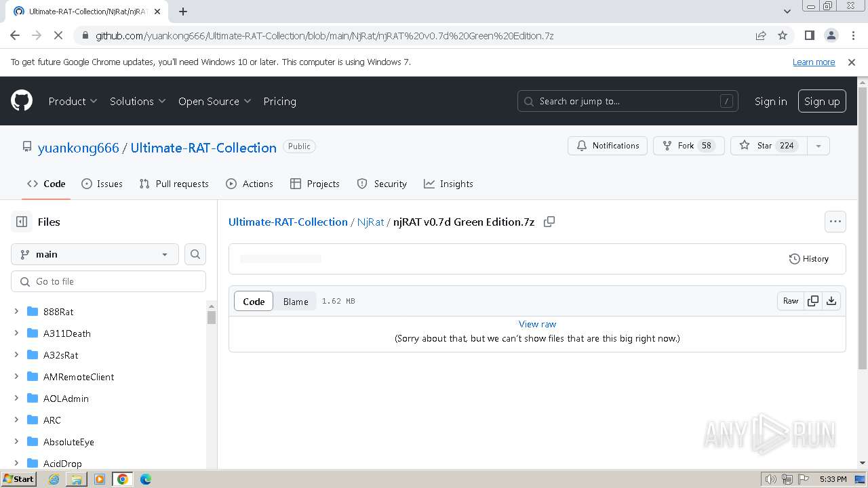Expand the A311Death folder chevron

click(x=16, y=333)
